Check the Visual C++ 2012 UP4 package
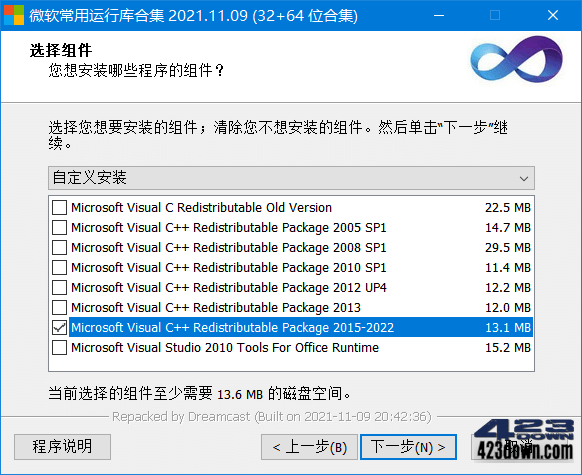This screenshot has width=582, height=475. pyautogui.click(x=59, y=288)
